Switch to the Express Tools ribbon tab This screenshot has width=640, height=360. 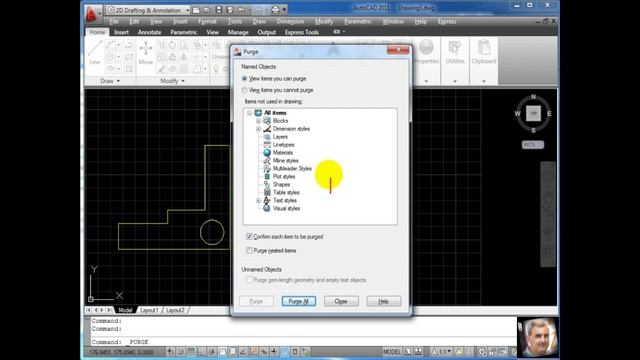(302, 32)
